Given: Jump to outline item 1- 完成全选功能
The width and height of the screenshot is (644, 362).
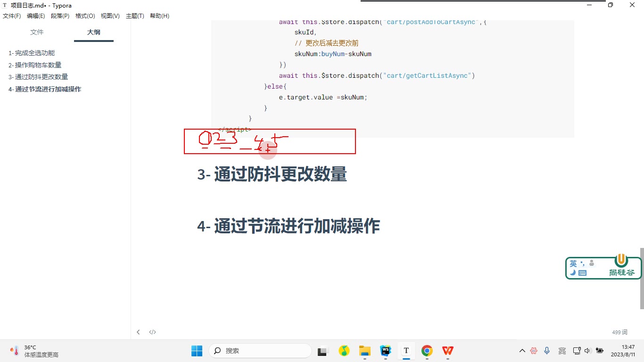Looking at the screenshot, I should (x=32, y=53).
